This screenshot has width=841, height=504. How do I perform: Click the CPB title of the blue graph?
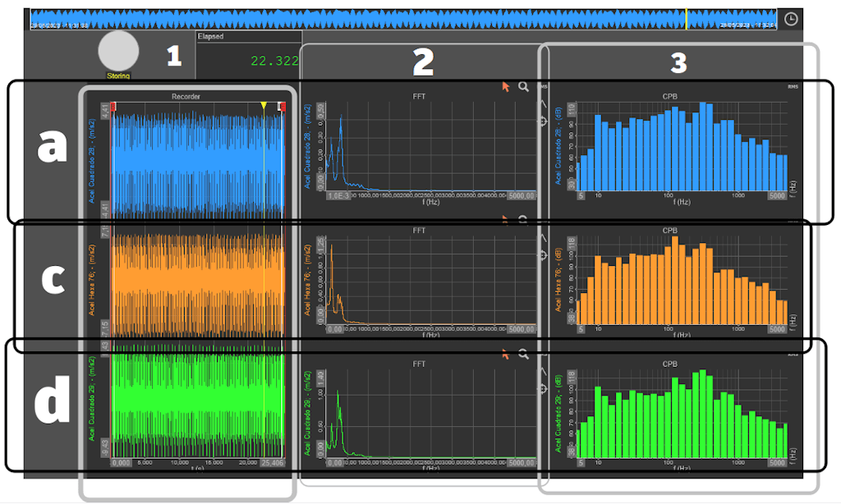click(x=670, y=97)
